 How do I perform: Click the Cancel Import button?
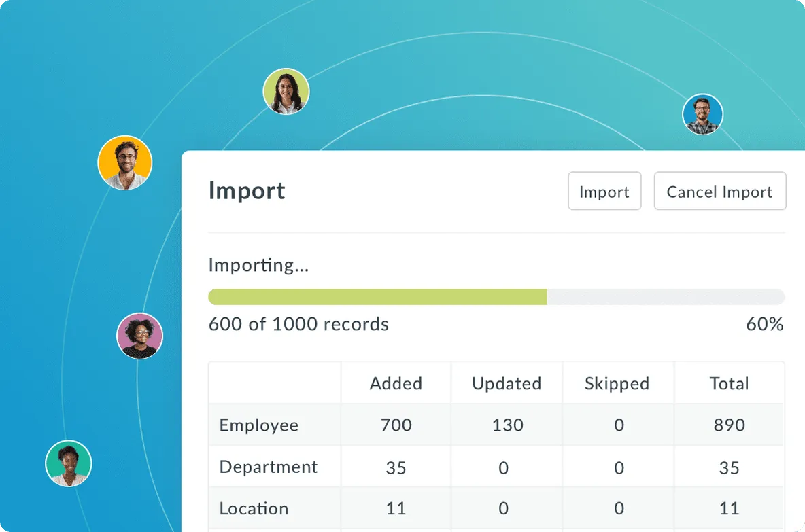720,191
